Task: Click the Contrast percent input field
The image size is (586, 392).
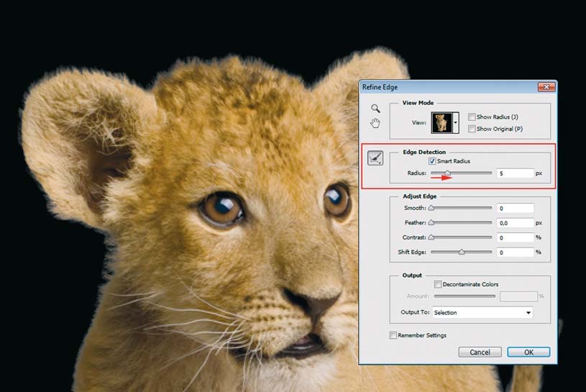Action: pos(516,238)
